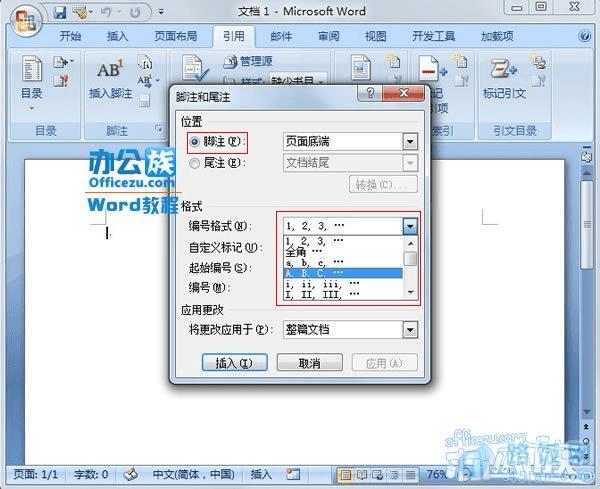Click insert endnote icon in 脚注 group
The height and width of the screenshot is (489, 600).
(x=145, y=62)
